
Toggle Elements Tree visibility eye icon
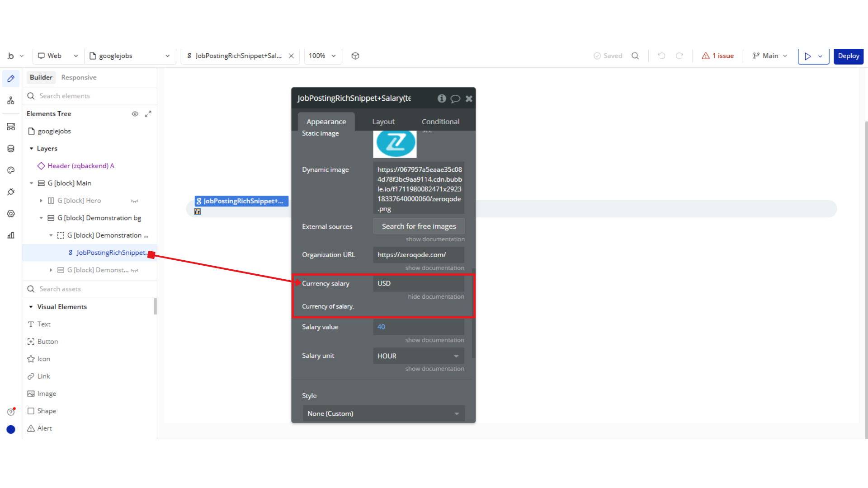pos(135,114)
